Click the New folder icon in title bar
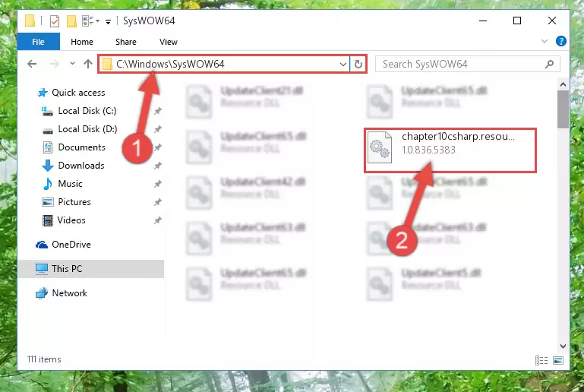 pos(71,21)
